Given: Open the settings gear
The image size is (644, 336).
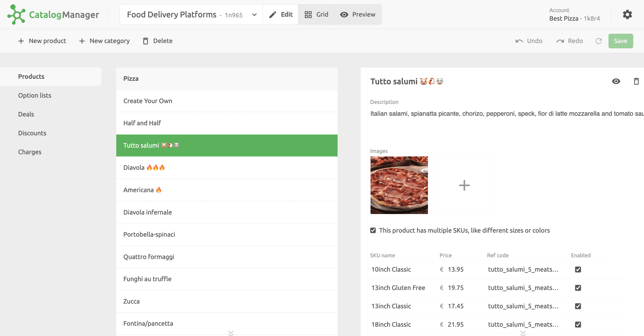Looking at the screenshot, I should (x=627, y=14).
